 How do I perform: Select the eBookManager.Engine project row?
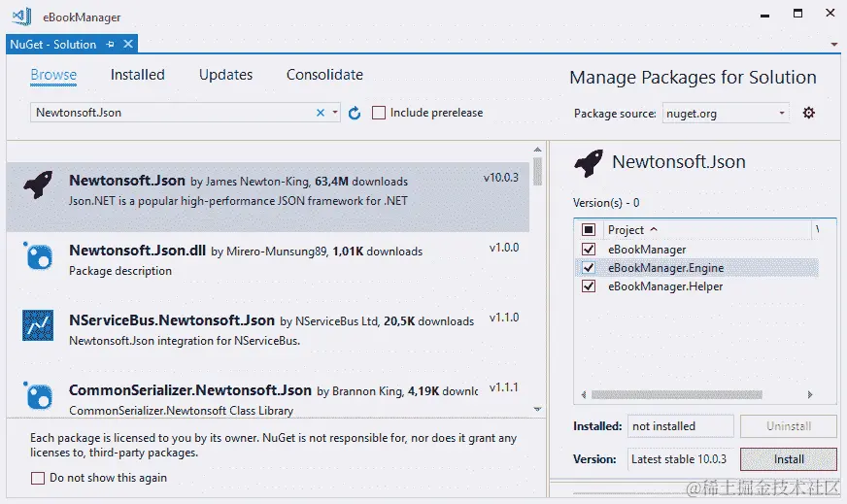click(696, 267)
